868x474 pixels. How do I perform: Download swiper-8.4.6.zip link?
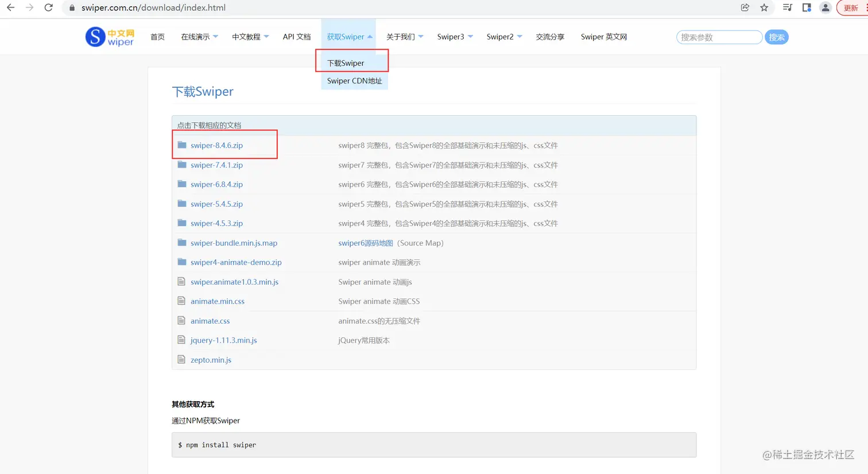pos(216,145)
